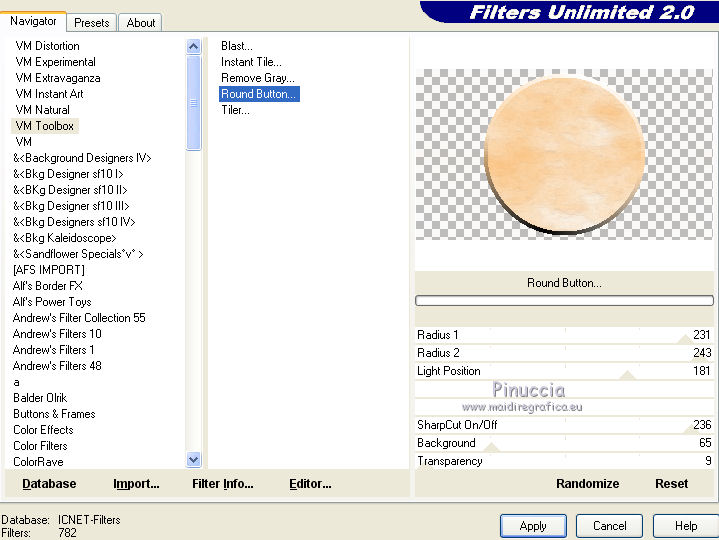Open Help for Filters Unlimited
The width and height of the screenshot is (719, 540).
click(685, 526)
